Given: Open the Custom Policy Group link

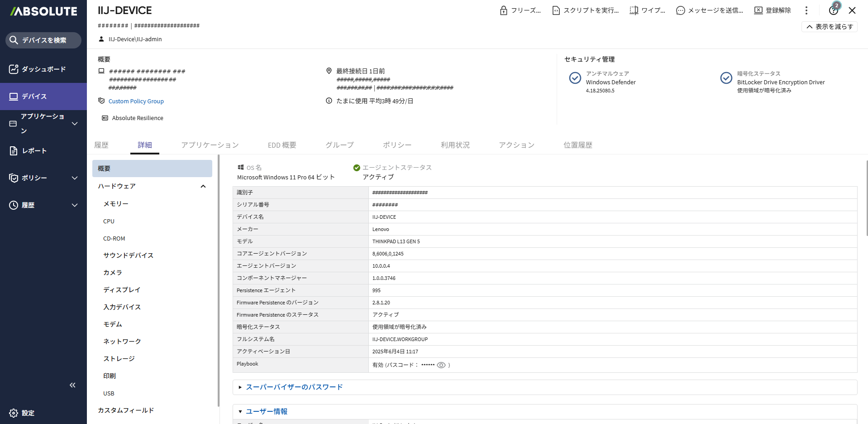Looking at the screenshot, I should pos(136,101).
